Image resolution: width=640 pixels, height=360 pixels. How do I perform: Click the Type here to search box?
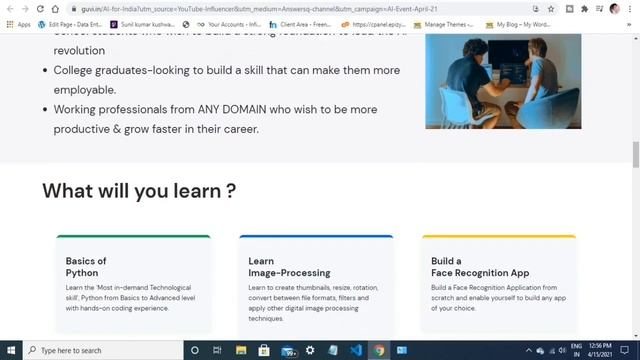[x=103, y=350]
